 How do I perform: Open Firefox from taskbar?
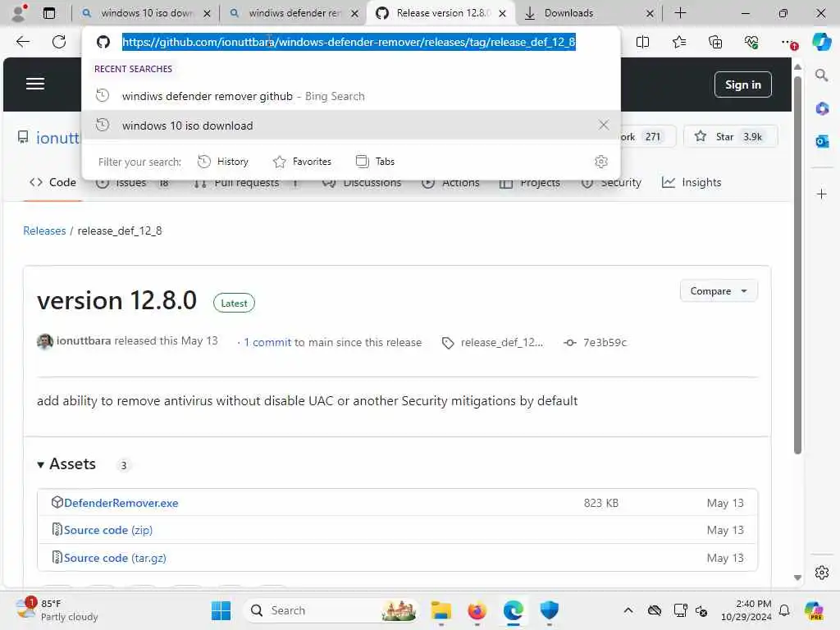coord(477,610)
